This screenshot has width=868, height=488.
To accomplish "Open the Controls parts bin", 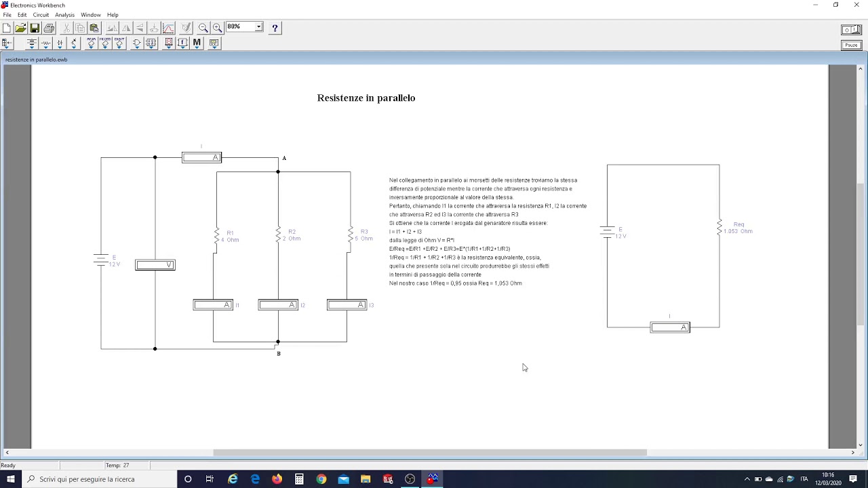I will (x=182, y=43).
